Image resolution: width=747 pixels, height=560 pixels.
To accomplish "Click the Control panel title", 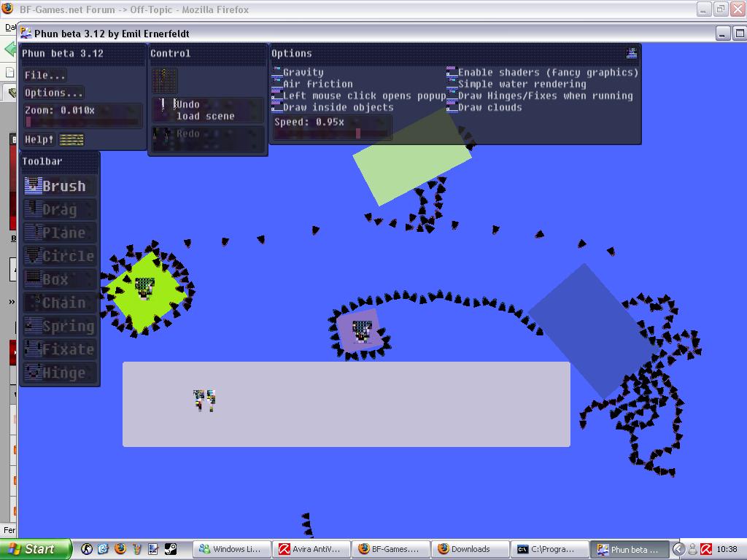I will click(170, 53).
